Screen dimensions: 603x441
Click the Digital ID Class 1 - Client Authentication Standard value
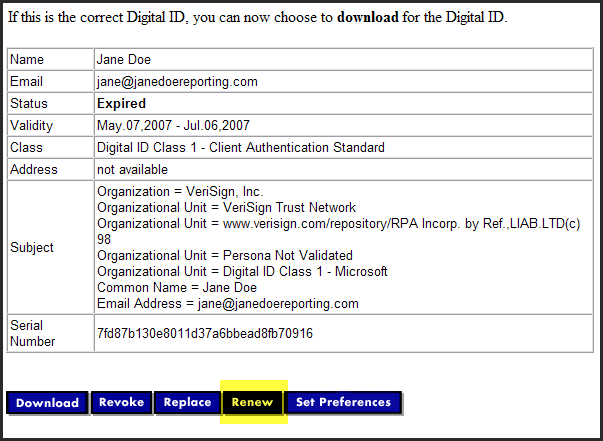(x=241, y=148)
